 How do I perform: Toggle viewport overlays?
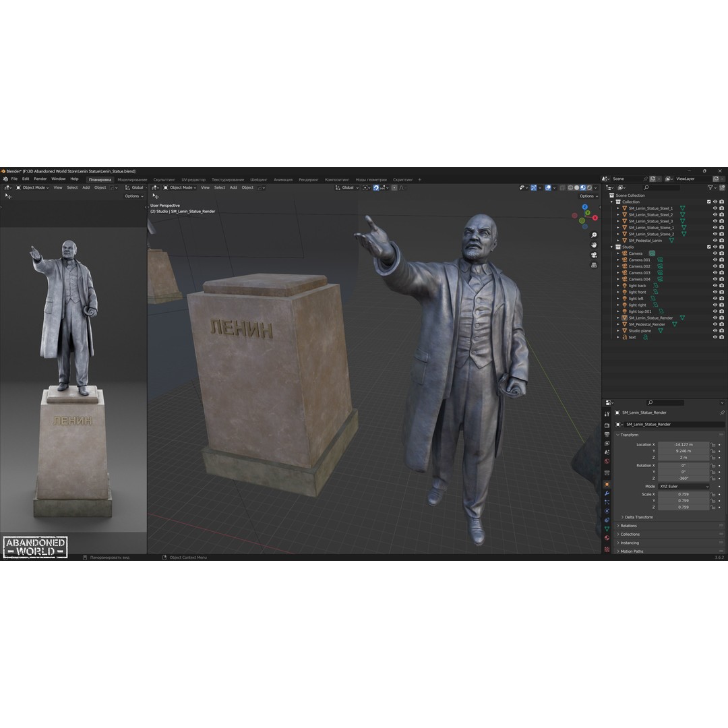click(x=548, y=187)
